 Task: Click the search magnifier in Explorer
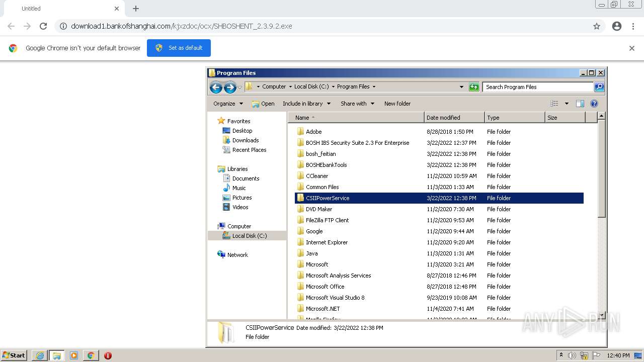(x=599, y=87)
